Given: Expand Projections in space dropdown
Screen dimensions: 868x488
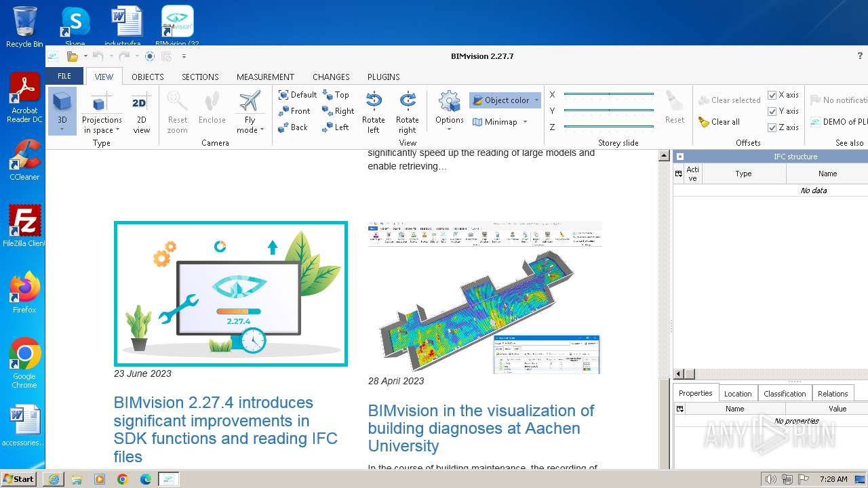Looking at the screenshot, I should click(117, 130).
